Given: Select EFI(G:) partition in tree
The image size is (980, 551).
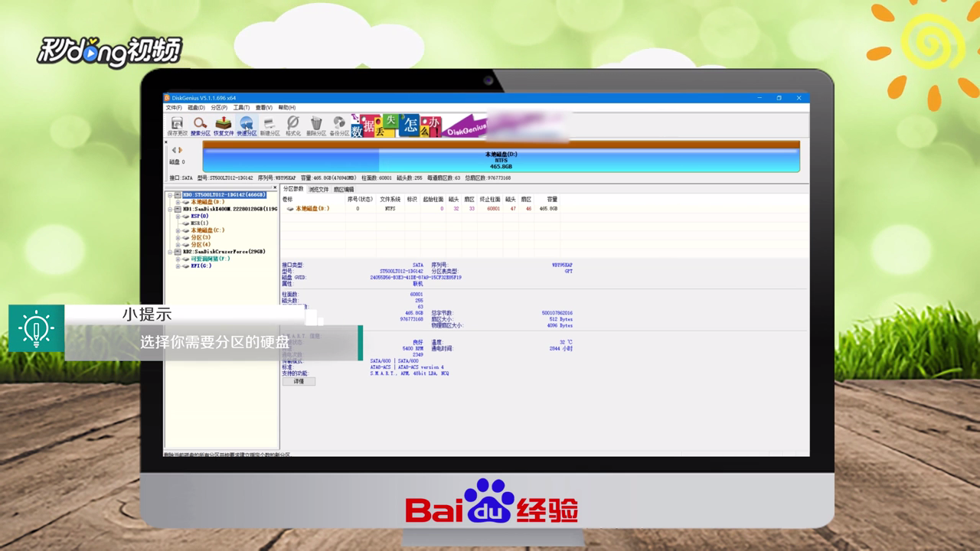Looking at the screenshot, I should 201,266.
